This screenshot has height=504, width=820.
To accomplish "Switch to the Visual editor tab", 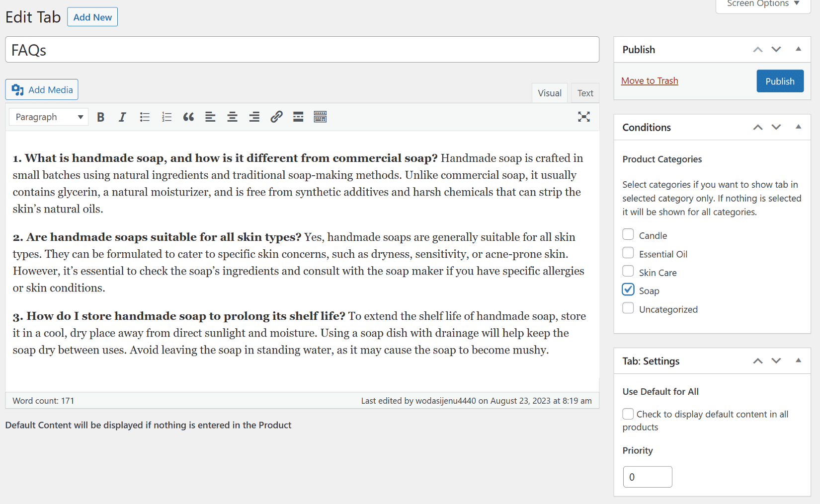I will tap(549, 93).
